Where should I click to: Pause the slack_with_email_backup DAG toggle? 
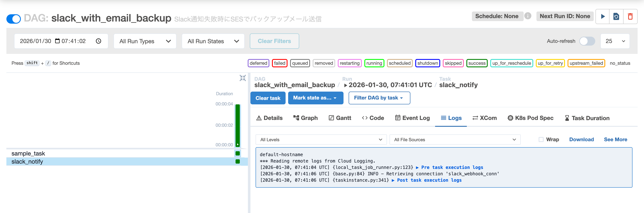(13, 19)
